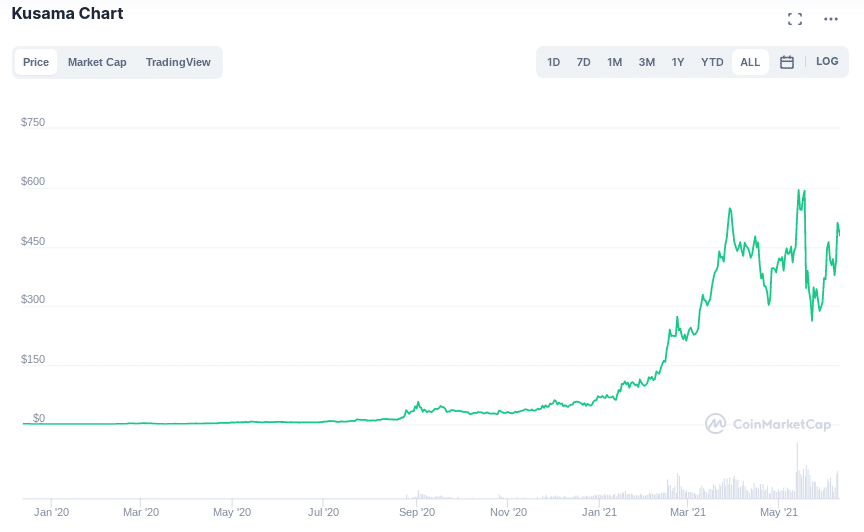Screen dimensions: 864x532
Task: Toggle LOG scale on the chart
Action: tap(827, 62)
